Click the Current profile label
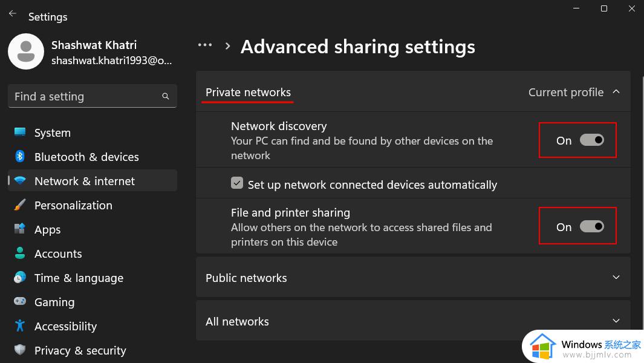 (x=566, y=92)
